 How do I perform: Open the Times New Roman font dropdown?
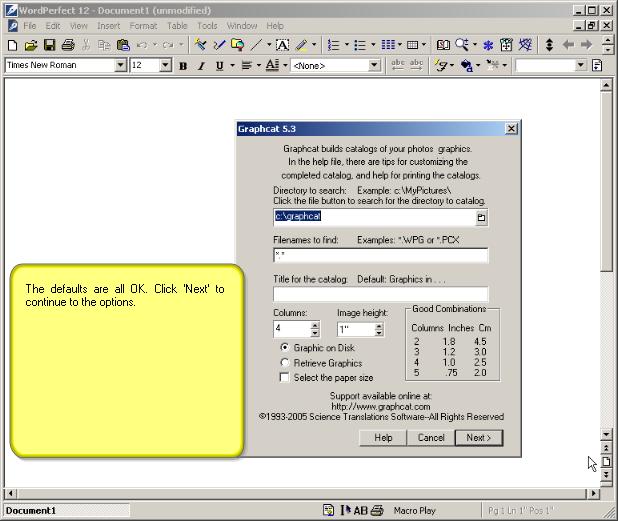click(x=121, y=65)
